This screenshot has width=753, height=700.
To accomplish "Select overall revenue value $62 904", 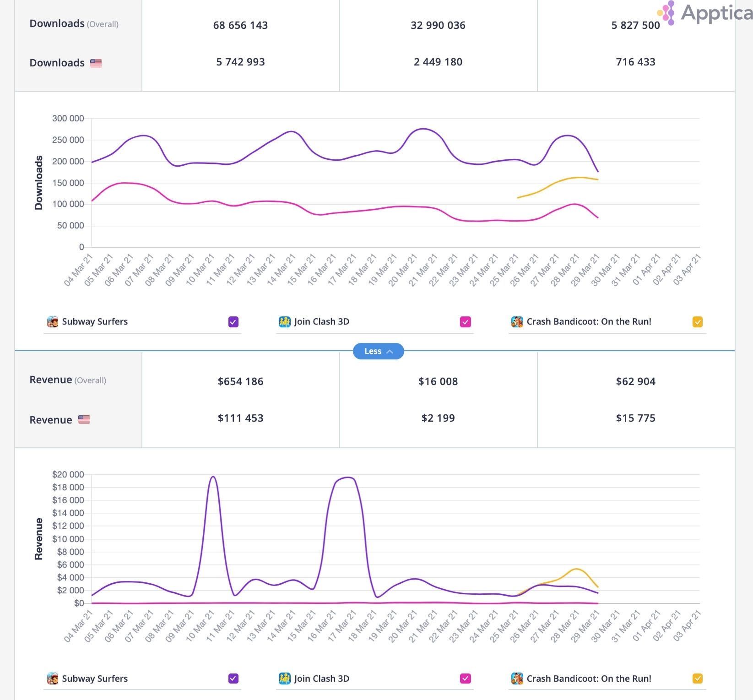I will (636, 381).
